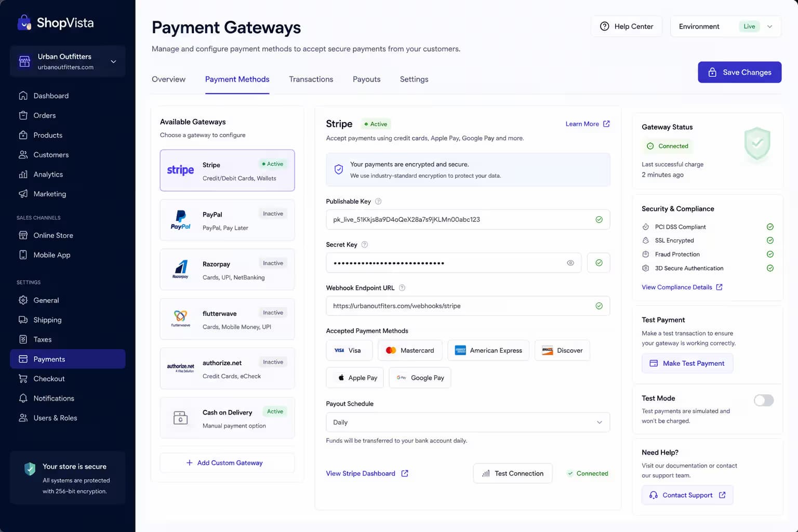Click the Users & Roles icon
The height and width of the screenshot is (532, 798).
coord(23,418)
